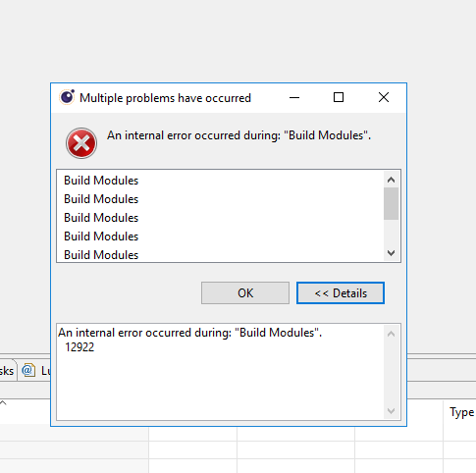
Task: Minimize the error dialog window
Action: [294, 97]
